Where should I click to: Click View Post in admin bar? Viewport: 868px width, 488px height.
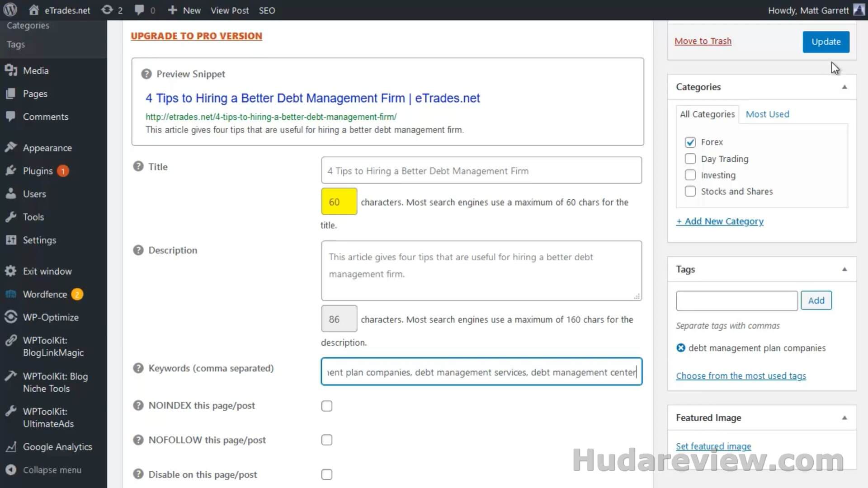(x=230, y=10)
